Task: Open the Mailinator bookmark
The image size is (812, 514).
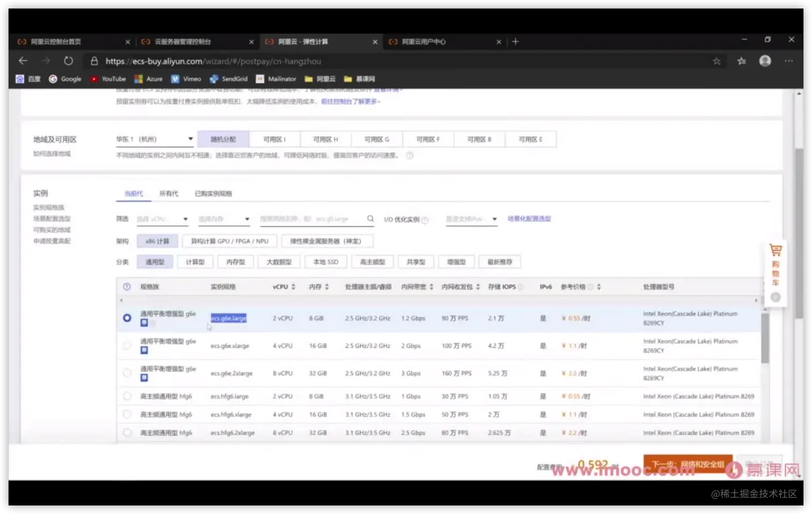Action: click(276, 79)
